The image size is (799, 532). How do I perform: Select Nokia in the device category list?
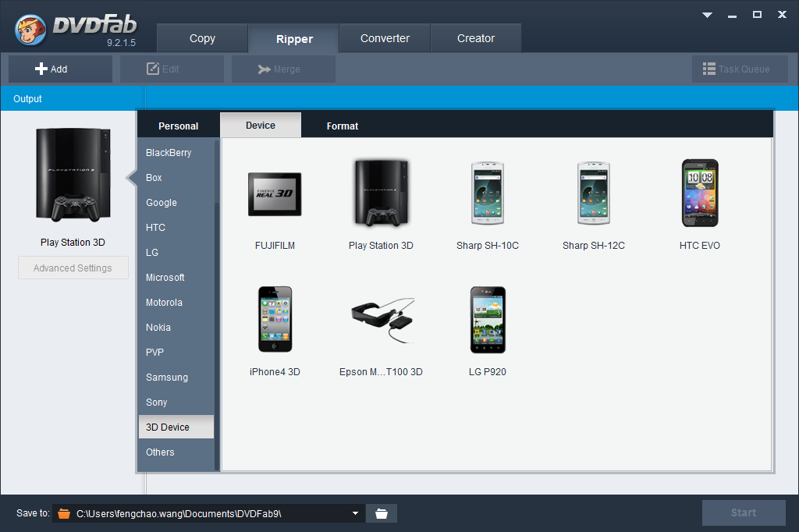tap(176, 327)
